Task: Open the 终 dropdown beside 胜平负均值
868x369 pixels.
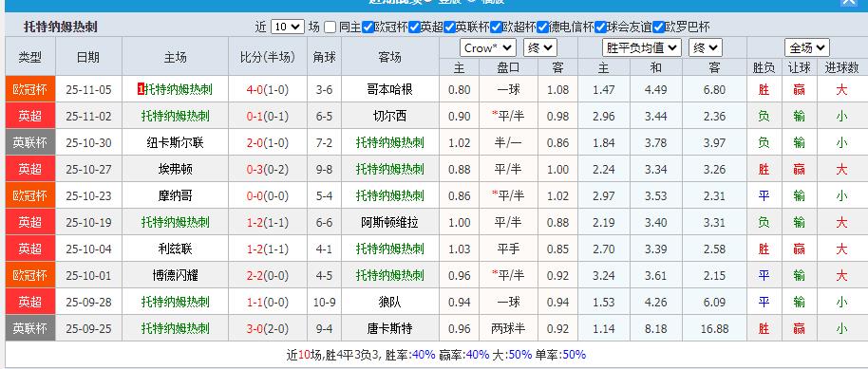Action: point(706,48)
